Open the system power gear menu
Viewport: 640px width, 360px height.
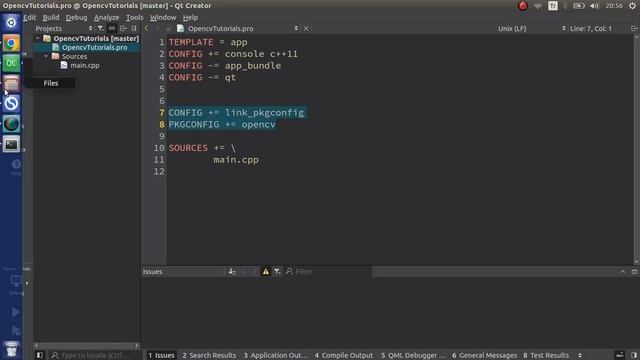[x=632, y=6]
